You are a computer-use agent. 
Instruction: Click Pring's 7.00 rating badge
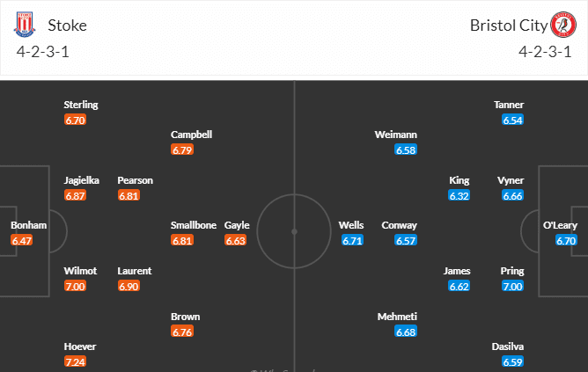(511, 286)
